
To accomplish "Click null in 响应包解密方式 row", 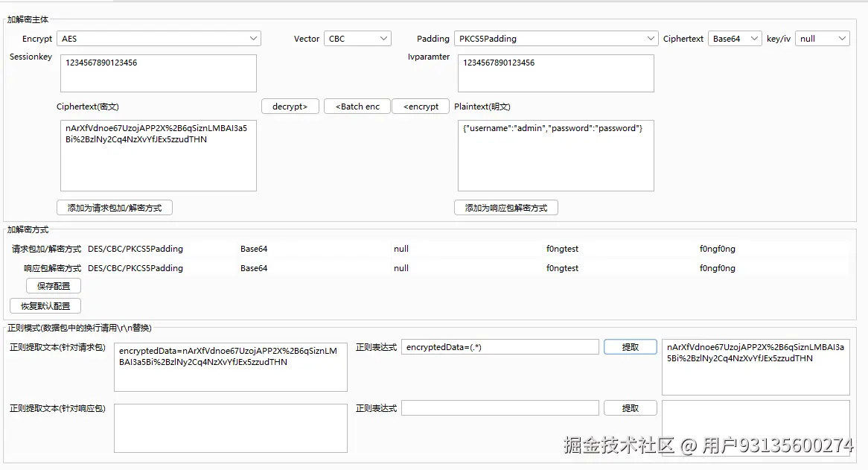I will pos(401,268).
